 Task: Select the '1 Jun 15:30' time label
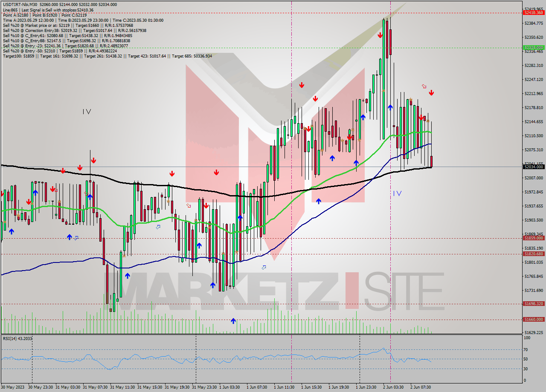pyautogui.click(x=312, y=387)
